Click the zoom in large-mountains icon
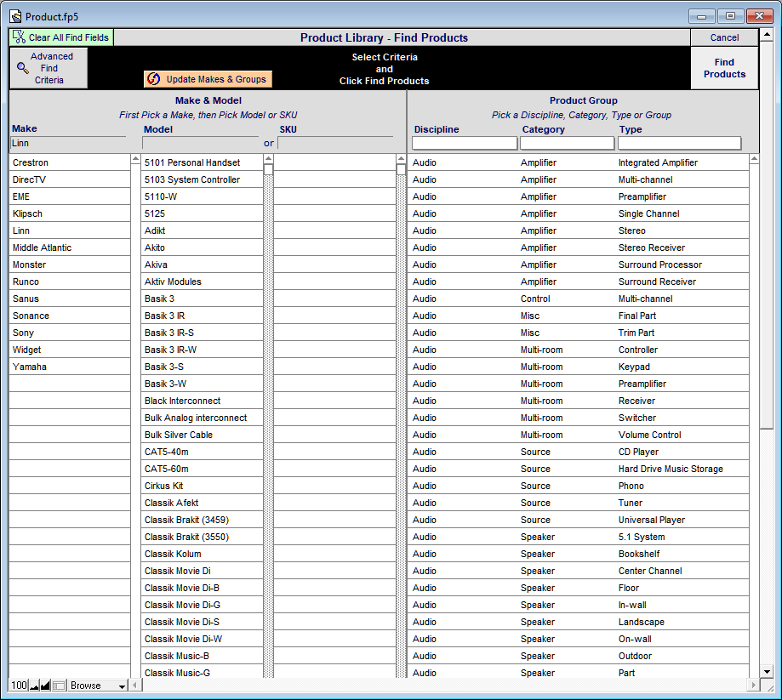Viewport: 782px width, 700px height. tap(45, 686)
